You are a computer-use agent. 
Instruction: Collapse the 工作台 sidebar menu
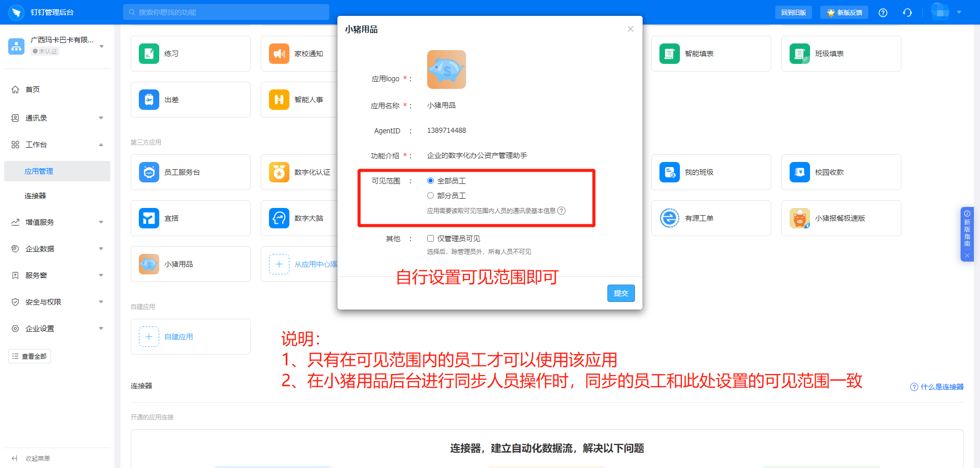click(101, 145)
